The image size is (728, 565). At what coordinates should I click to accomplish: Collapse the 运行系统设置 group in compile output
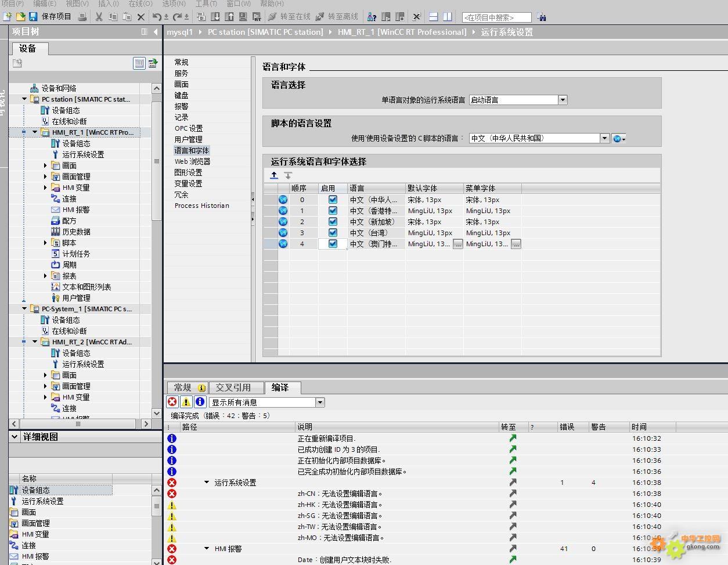(207, 483)
